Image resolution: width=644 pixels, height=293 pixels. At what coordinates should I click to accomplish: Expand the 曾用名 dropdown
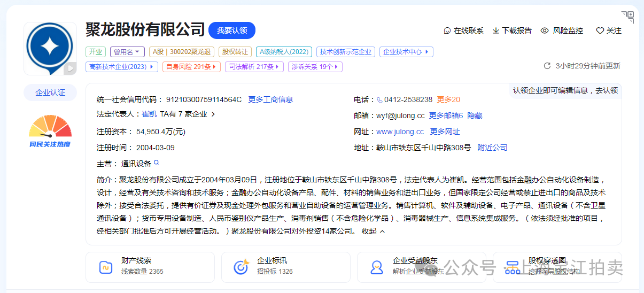127,52
